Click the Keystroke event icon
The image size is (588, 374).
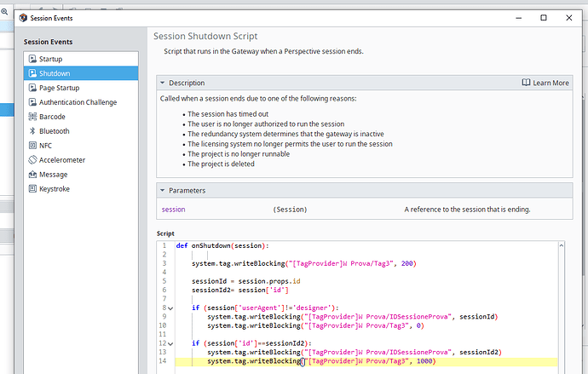32,189
